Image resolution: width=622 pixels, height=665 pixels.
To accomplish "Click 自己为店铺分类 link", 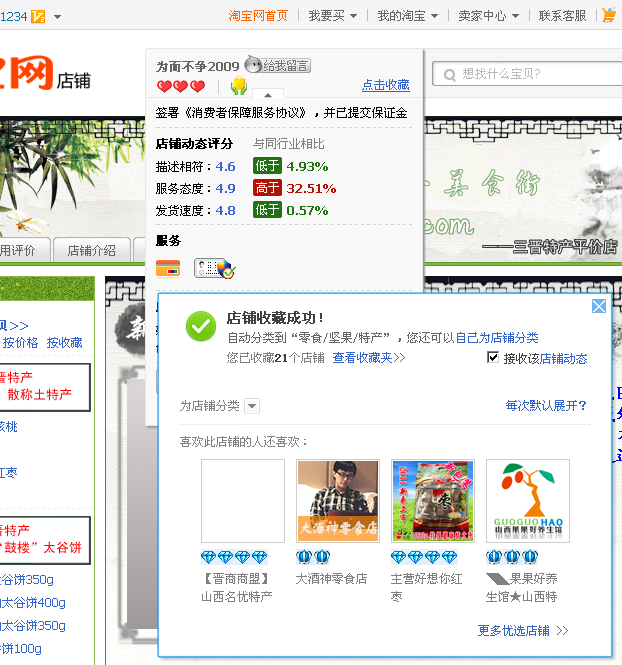I will tap(496, 338).
